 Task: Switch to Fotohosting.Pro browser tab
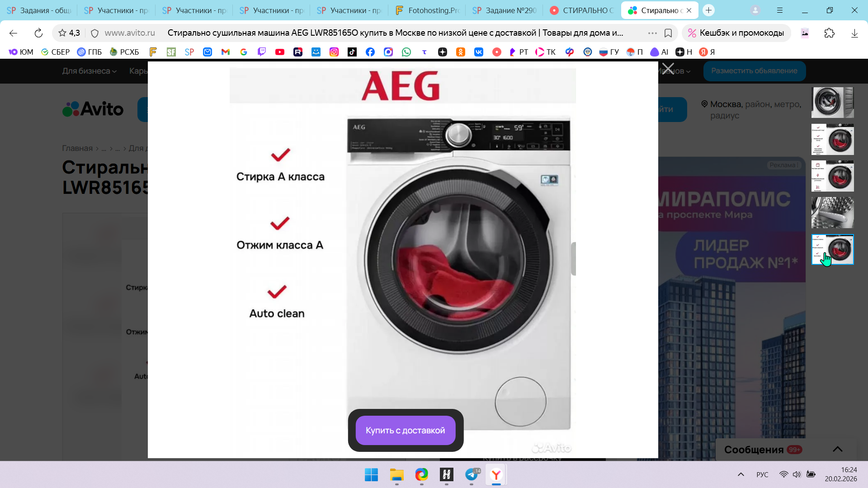point(427,10)
